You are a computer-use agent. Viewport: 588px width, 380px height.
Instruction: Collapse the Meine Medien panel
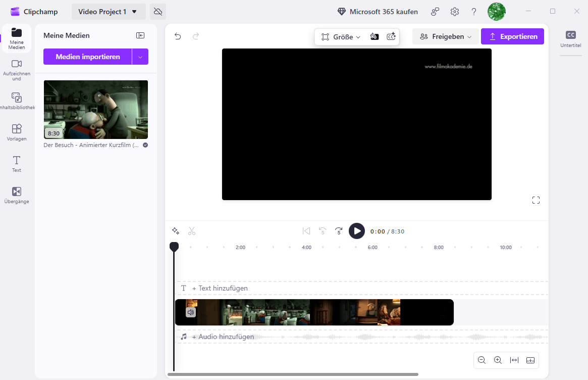(140, 35)
